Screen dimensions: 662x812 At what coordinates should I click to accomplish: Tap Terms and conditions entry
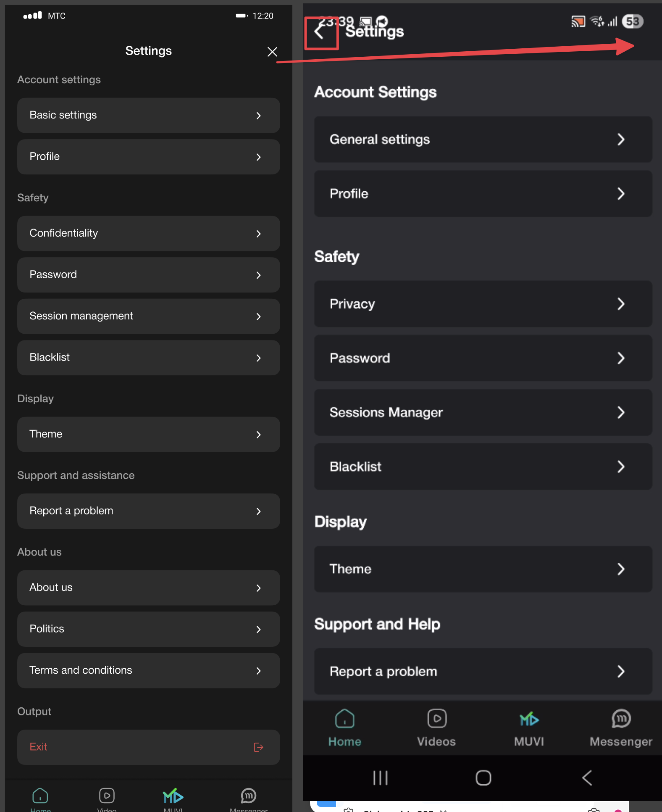[x=148, y=670]
